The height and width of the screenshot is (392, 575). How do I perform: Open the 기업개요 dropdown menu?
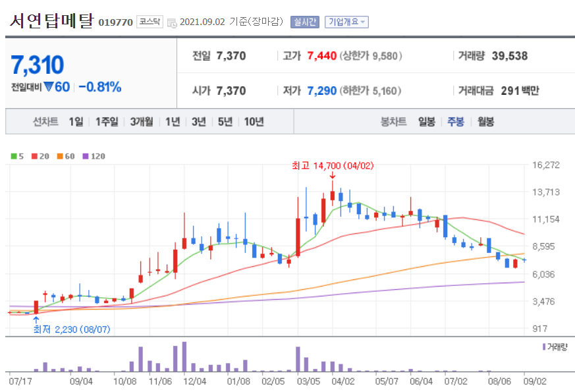pyautogui.click(x=346, y=21)
